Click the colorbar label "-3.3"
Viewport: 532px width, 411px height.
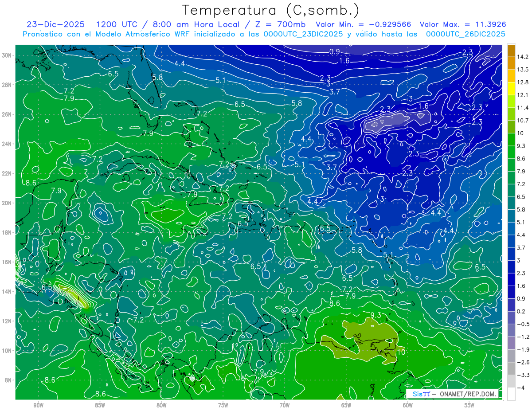coord(523,375)
